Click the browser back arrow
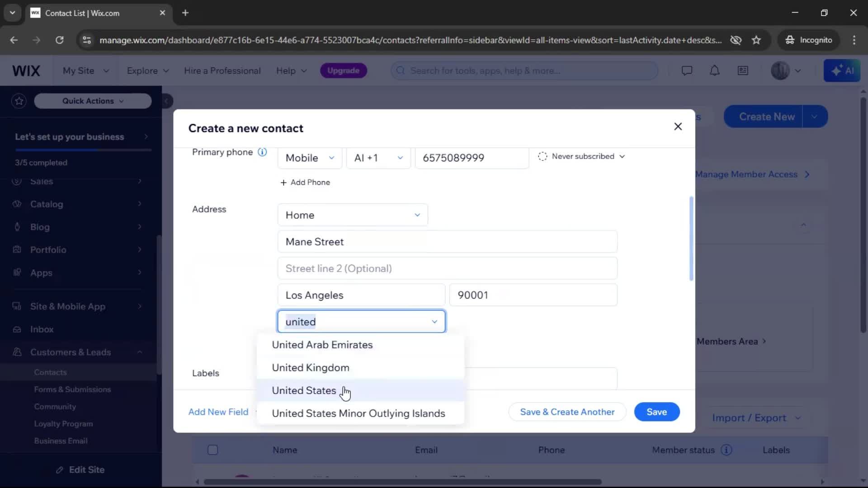The height and width of the screenshot is (488, 868). [14, 40]
